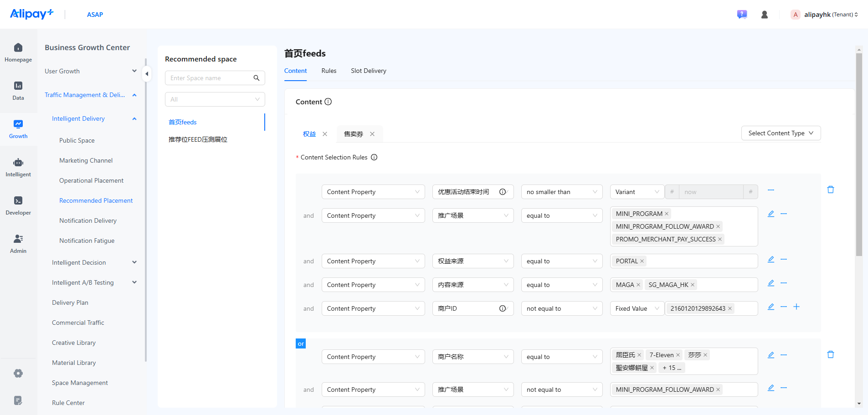Switch to the Rules tab
868x415 pixels.
pyautogui.click(x=329, y=71)
